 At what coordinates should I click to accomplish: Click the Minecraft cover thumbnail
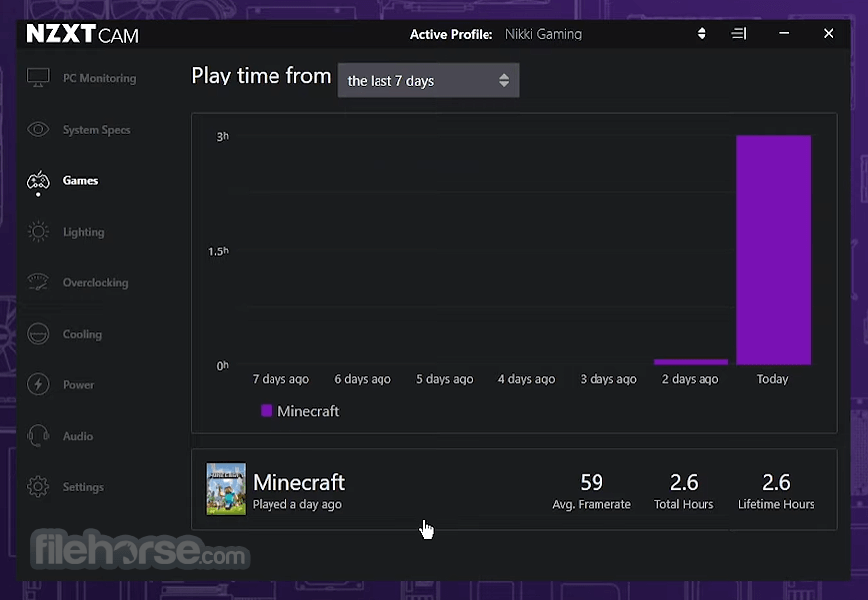click(x=226, y=489)
